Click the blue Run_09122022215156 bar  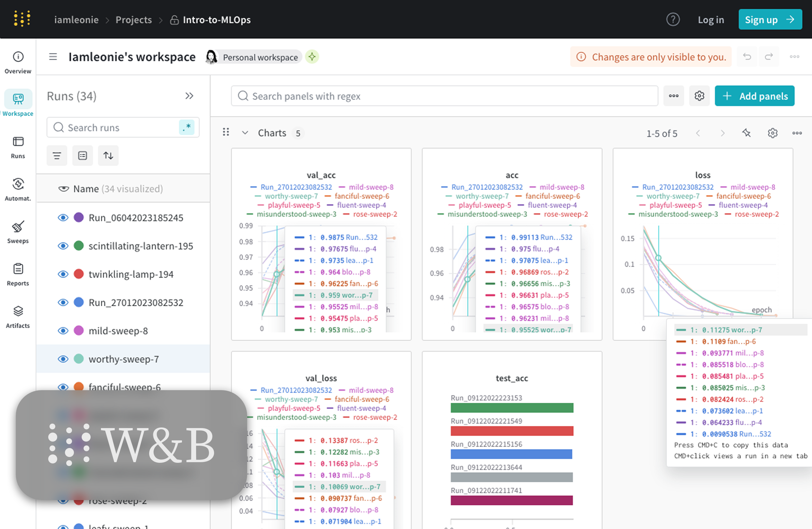[511, 454]
